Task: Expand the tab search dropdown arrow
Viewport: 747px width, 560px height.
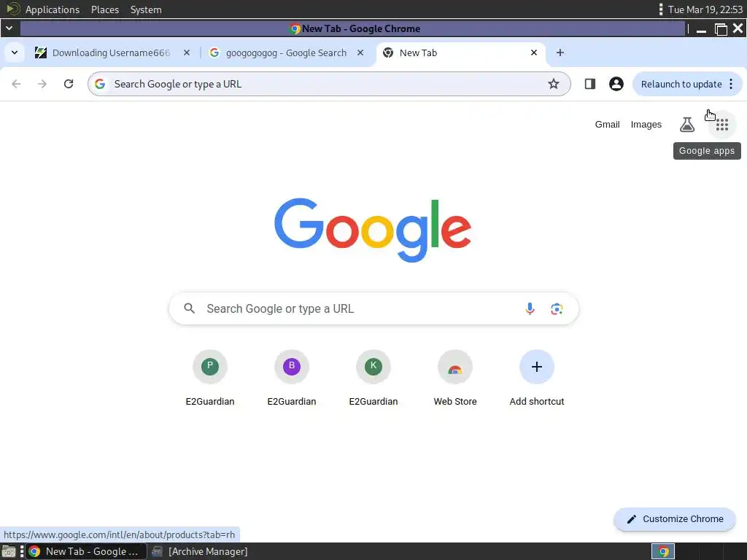Action: click(x=15, y=52)
